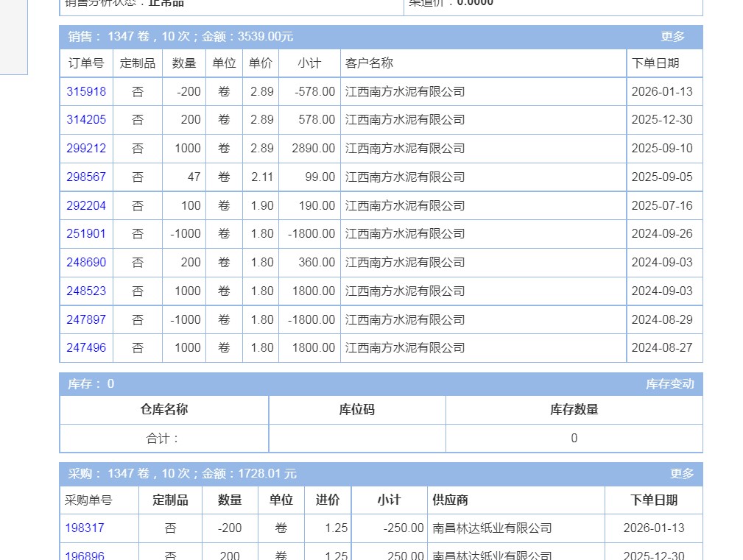Click the 下单日期 column header in sales table
Image resolution: width=743 pixels, height=560 pixels.
coord(655,64)
